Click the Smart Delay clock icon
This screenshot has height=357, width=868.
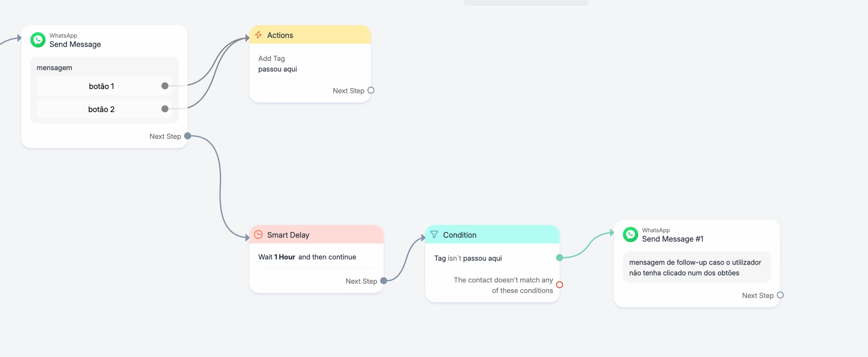pos(258,234)
